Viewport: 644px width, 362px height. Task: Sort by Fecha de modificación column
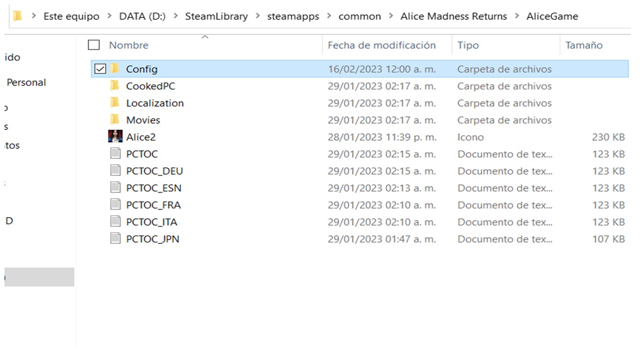(382, 45)
